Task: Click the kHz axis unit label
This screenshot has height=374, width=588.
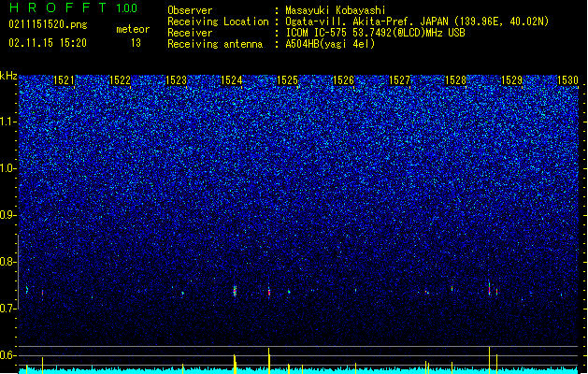Action: (8, 76)
